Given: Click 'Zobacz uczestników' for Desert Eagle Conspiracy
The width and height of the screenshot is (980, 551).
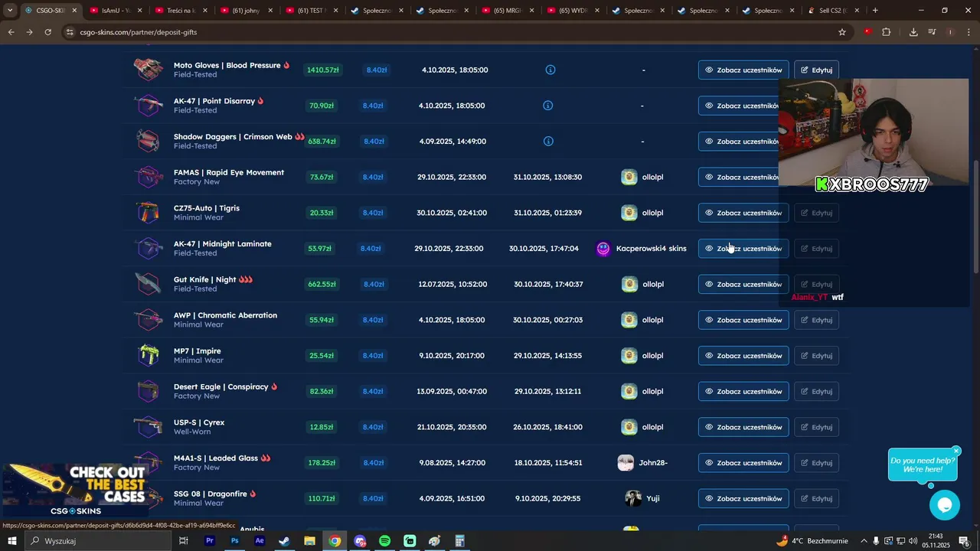Looking at the screenshot, I should (x=743, y=391).
